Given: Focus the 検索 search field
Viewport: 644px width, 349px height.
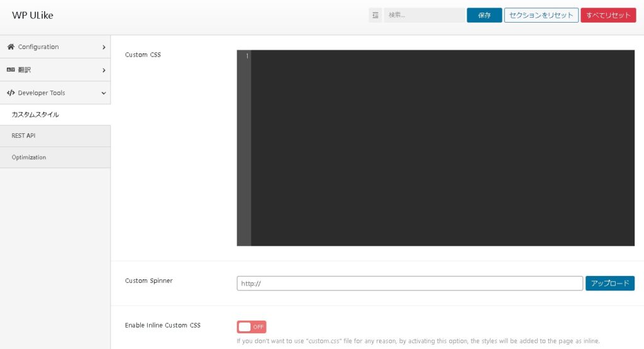Looking at the screenshot, I should (x=424, y=16).
